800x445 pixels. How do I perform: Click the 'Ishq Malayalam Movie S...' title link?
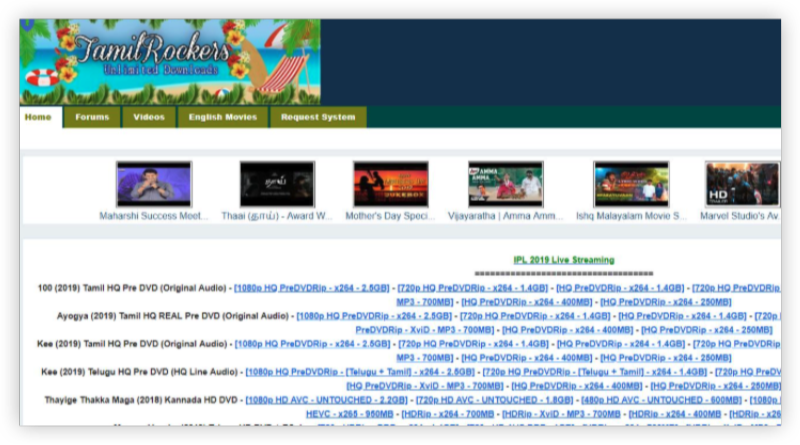(631, 216)
